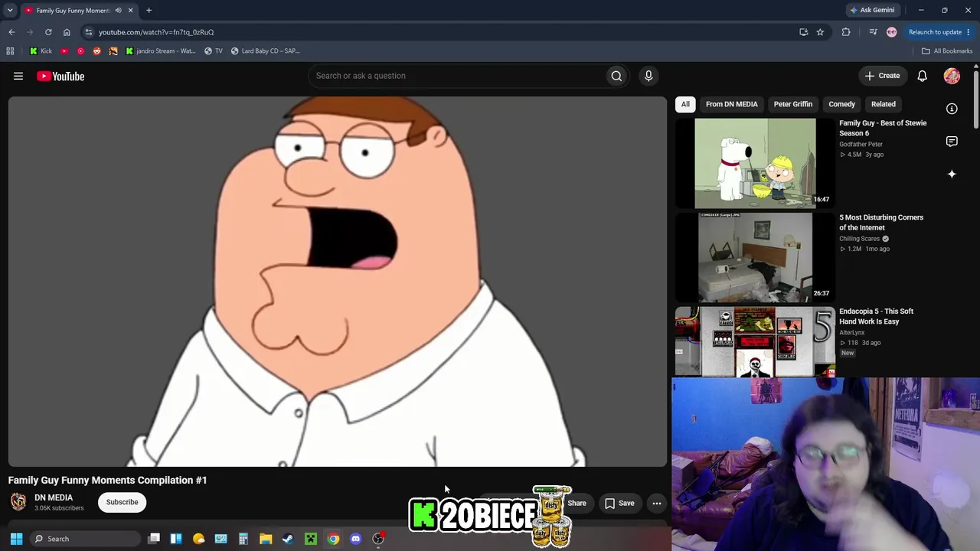
Task: Select the Comedy filter chip
Action: point(841,104)
